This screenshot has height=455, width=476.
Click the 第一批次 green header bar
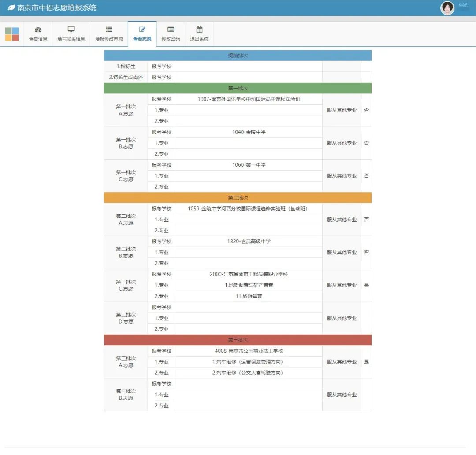pyautogui.click(x=238, y=88)
